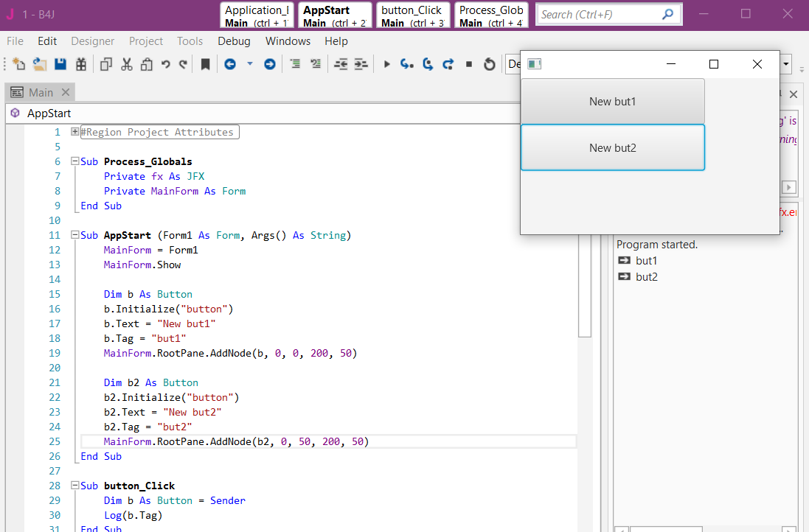Switch to the button_Click sub tab

click(412, 15)
